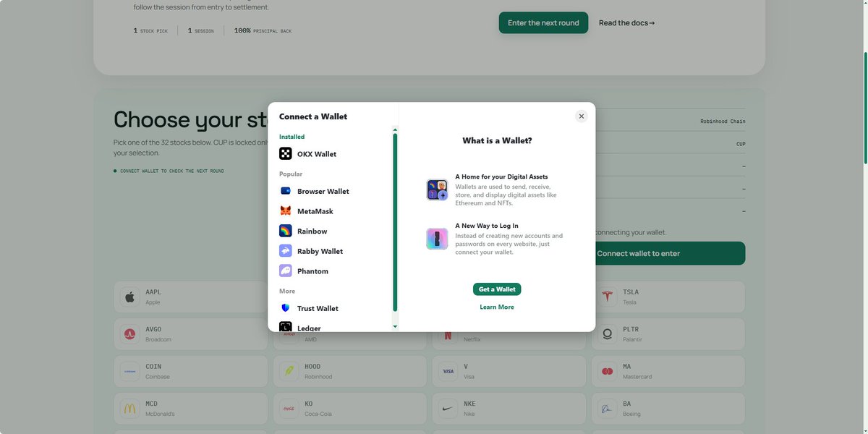Click the 'A Home for your Digital Assets' text
Screen dimensions: 868x434
tap(501, 176)
